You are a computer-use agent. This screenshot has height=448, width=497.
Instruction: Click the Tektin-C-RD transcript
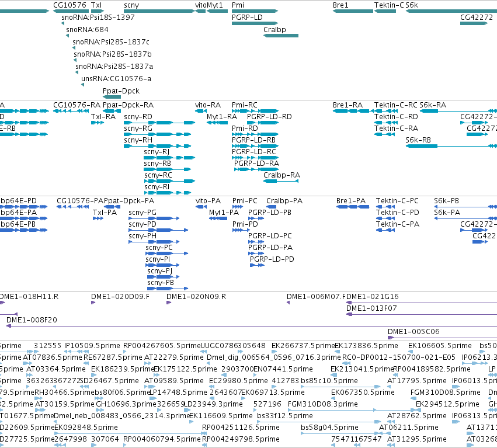[386, 123]
